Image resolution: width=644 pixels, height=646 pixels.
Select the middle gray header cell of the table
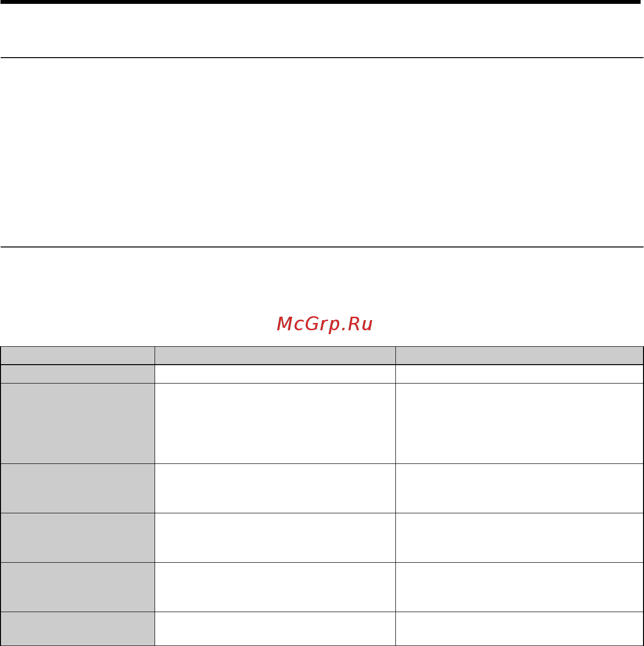coord(275,355)
